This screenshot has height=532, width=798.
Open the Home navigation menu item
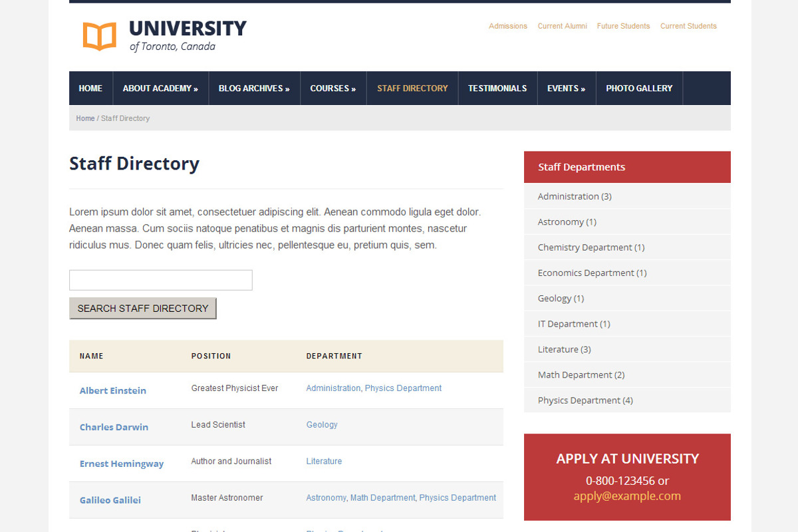(90, 88)
